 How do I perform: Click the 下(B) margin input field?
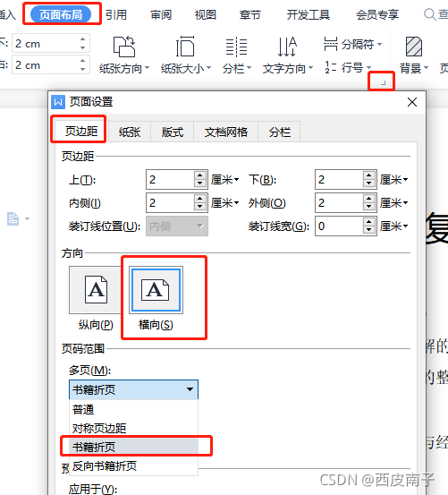[x=339, y=179]
